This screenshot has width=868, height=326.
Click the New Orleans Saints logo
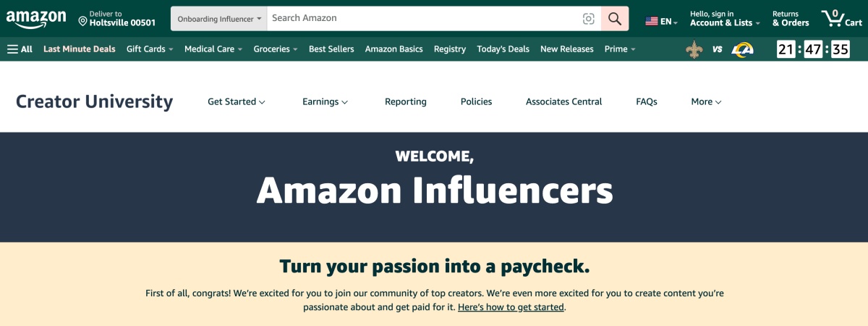[694, 49]
